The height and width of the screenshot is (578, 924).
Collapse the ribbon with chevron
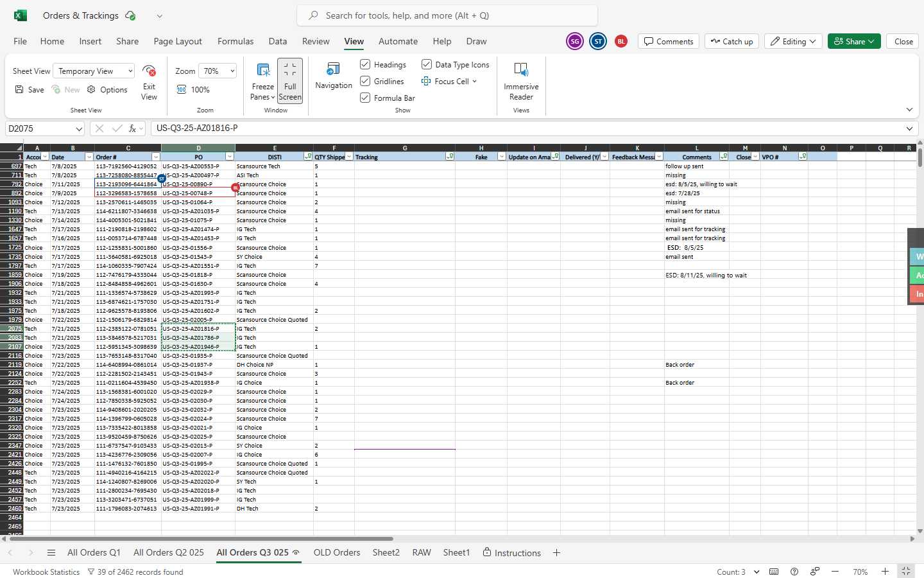coord(909,110)
